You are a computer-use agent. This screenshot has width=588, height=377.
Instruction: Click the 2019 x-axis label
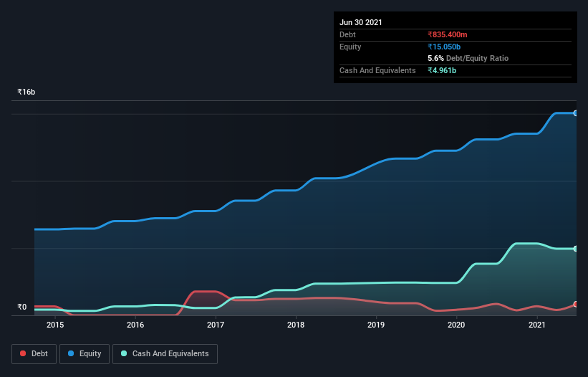coord(376,325)
